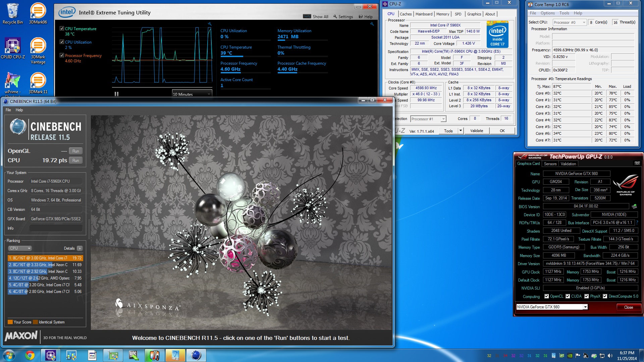Open Google Chrome from the taskbar
The image size is (644, 362).
[30, 355]
